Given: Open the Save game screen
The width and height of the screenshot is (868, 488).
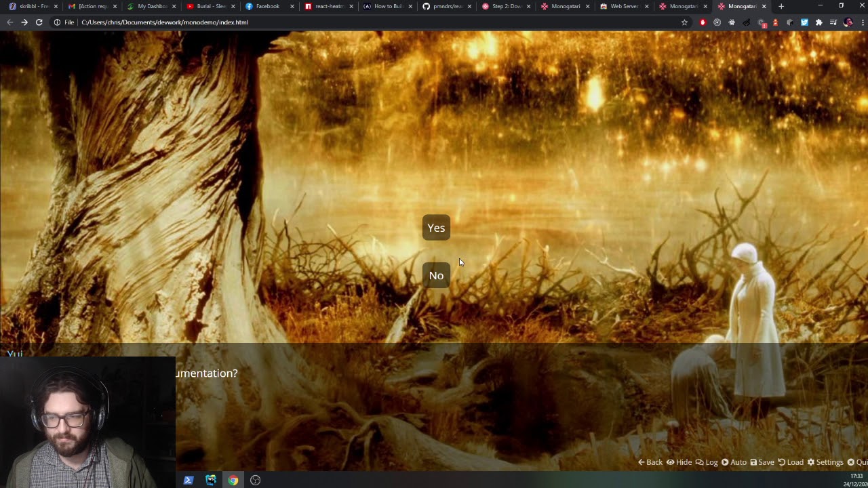Looking at the screenshot, I should pyautogui.click(x=762, y=462).
